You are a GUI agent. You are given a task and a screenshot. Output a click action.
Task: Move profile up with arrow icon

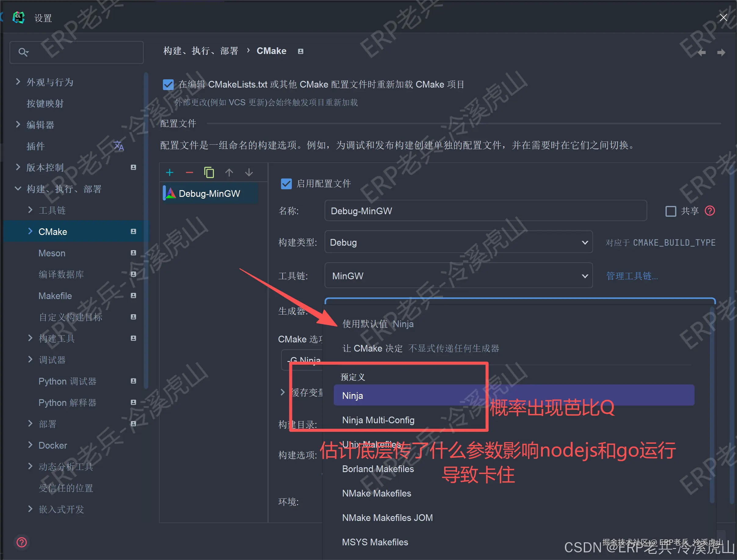click(229, 172)
